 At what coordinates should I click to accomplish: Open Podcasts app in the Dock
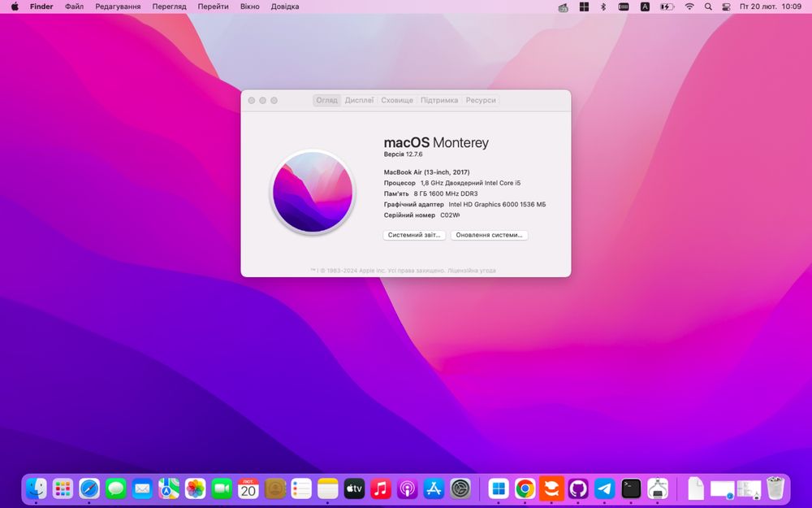tap(407, 488)
